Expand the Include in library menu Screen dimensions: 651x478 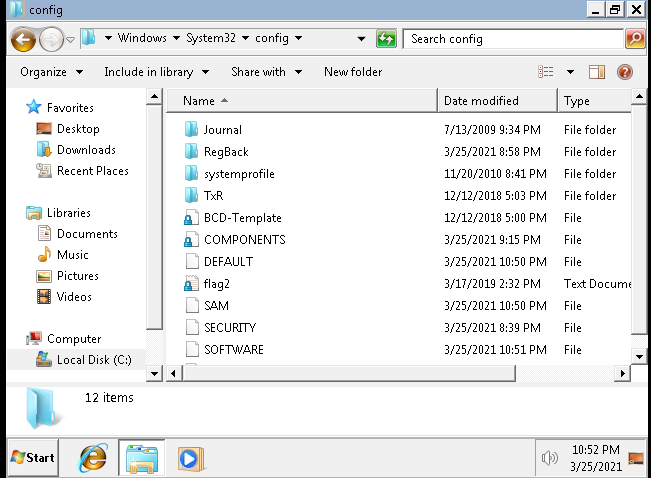click(156, 72)
